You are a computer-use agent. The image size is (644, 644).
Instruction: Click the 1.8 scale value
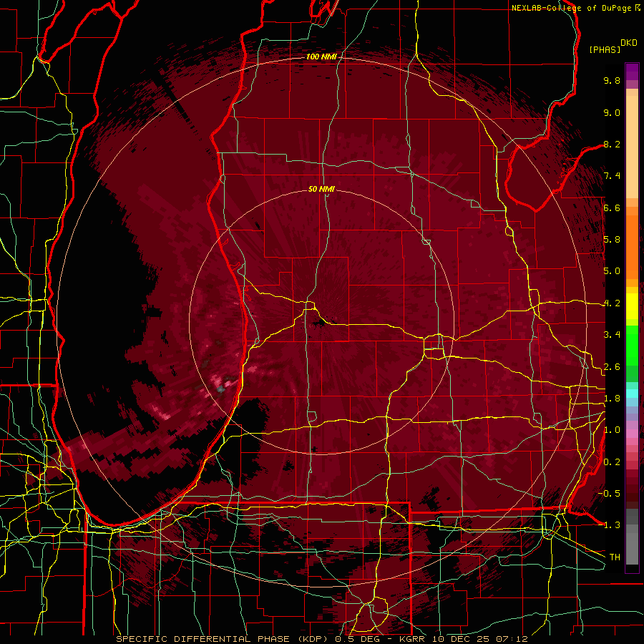tap(612, 399)
